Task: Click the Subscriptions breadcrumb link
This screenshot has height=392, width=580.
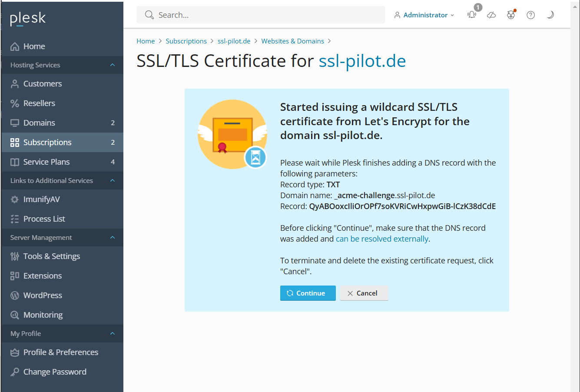Action: [x=186, y=41]
